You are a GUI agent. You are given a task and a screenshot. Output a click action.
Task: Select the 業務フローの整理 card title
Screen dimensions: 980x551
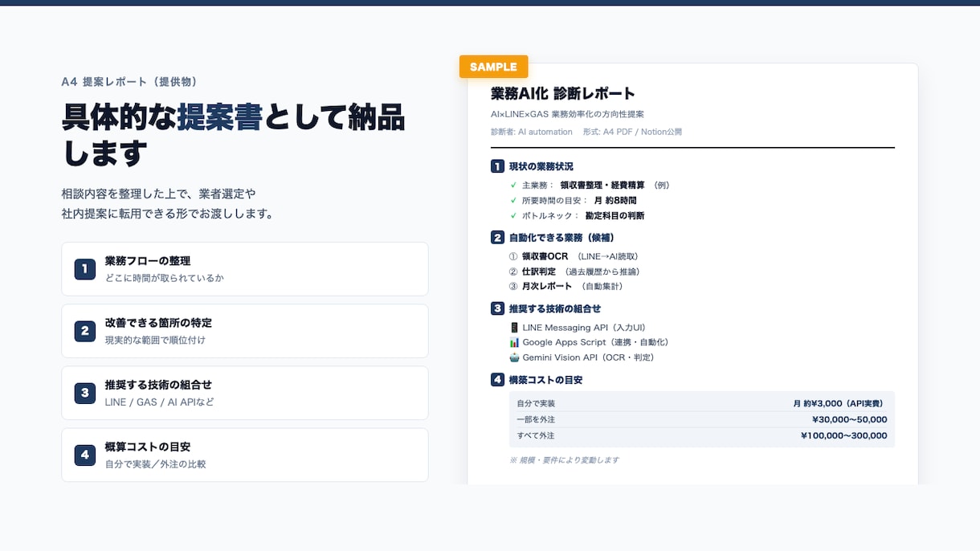148,261
